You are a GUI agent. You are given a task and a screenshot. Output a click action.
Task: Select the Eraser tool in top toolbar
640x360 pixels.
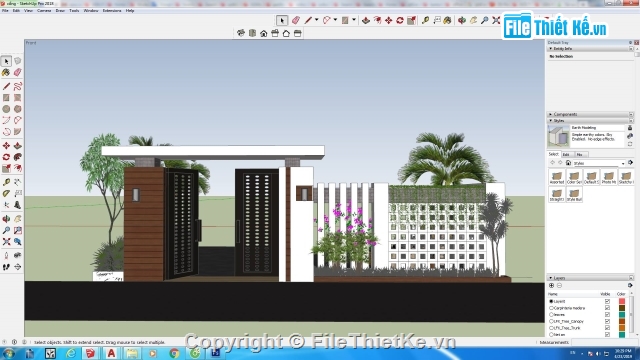tap(296, 20)
